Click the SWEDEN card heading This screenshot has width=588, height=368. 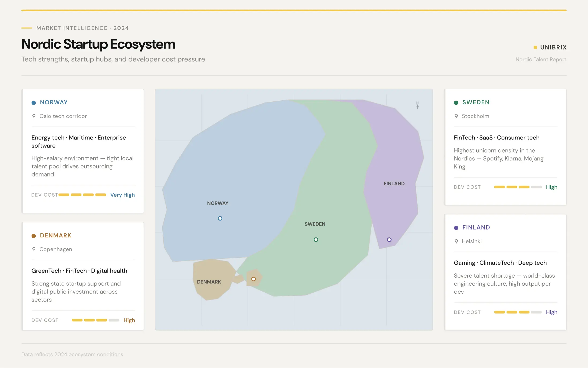[476, 102]
